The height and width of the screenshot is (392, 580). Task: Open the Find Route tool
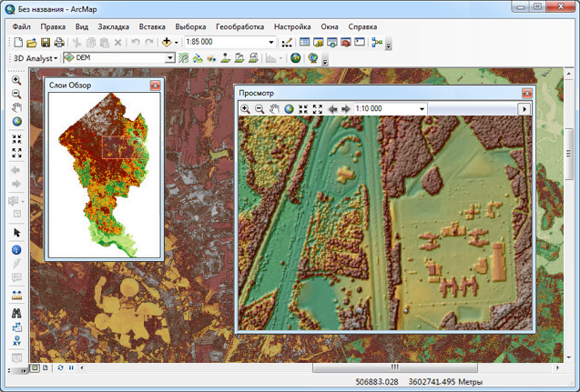coord(16,327)
